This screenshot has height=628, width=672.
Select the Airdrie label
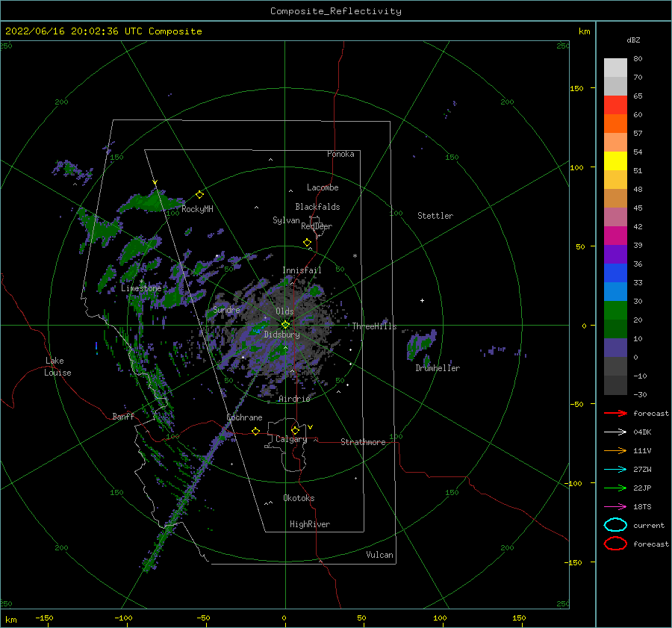(x=294, y=399)
